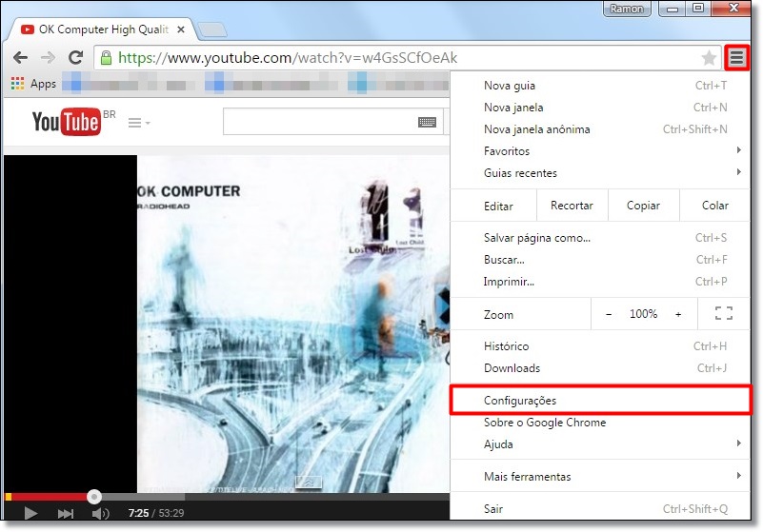Open Downloads from the menu
The image size is (763, 532).
(600, 368)
